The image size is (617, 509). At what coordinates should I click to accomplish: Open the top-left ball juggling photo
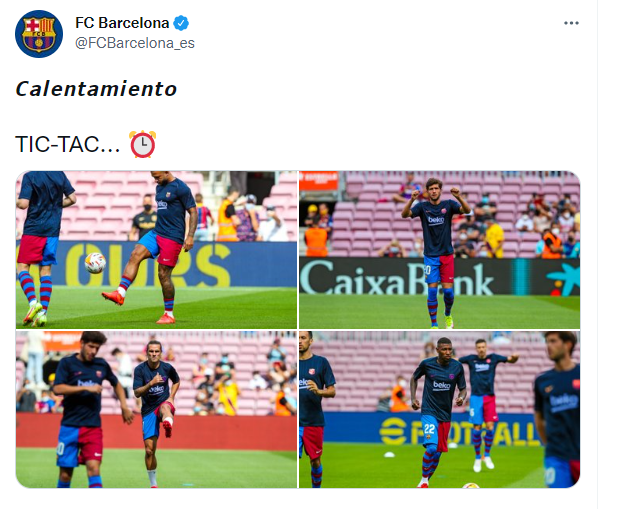(156, 250)
